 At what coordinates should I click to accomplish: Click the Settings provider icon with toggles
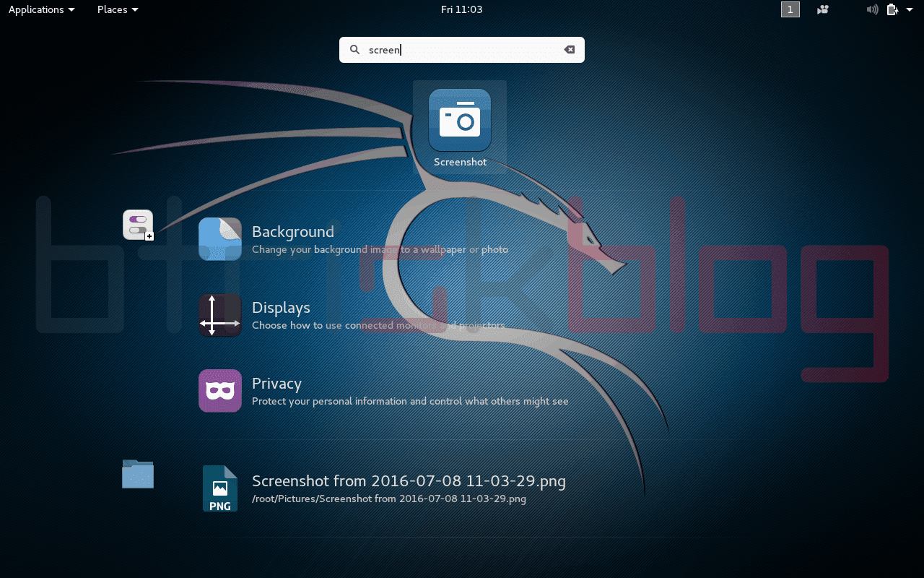pyautogui.click(x=138, y=225)
